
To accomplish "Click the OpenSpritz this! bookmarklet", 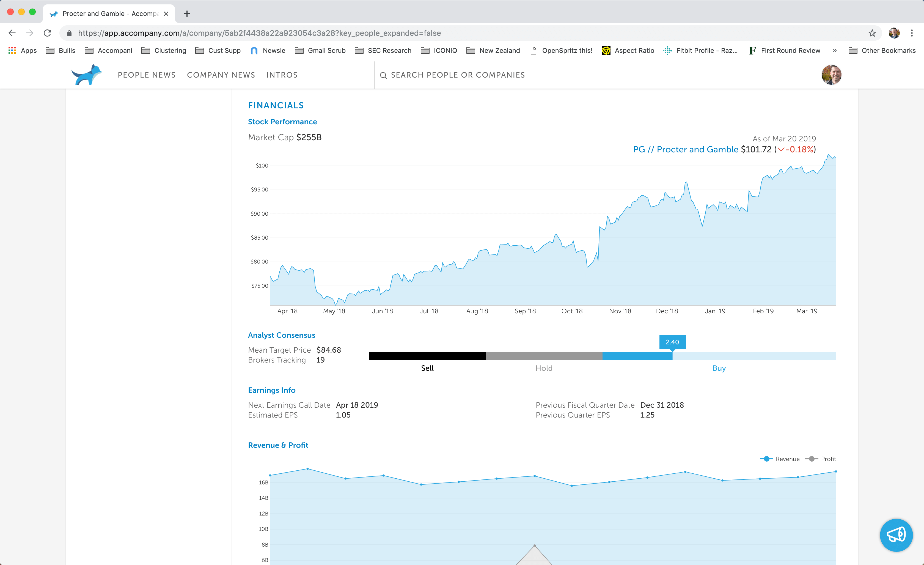I will coord(561,50).
